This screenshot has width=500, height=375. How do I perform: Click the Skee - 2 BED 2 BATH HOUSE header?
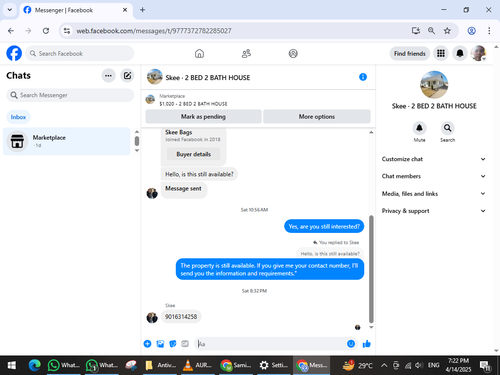pyautogui.click(x=208, y=77)
